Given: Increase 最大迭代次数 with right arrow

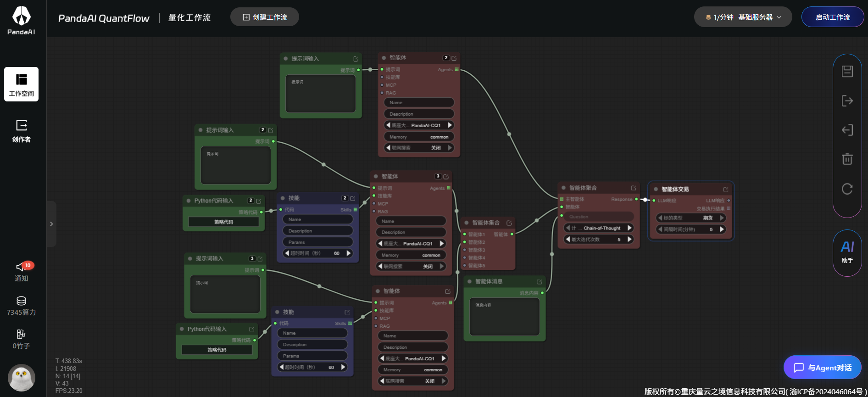Looking at the screenshot, I should point(630,239).
